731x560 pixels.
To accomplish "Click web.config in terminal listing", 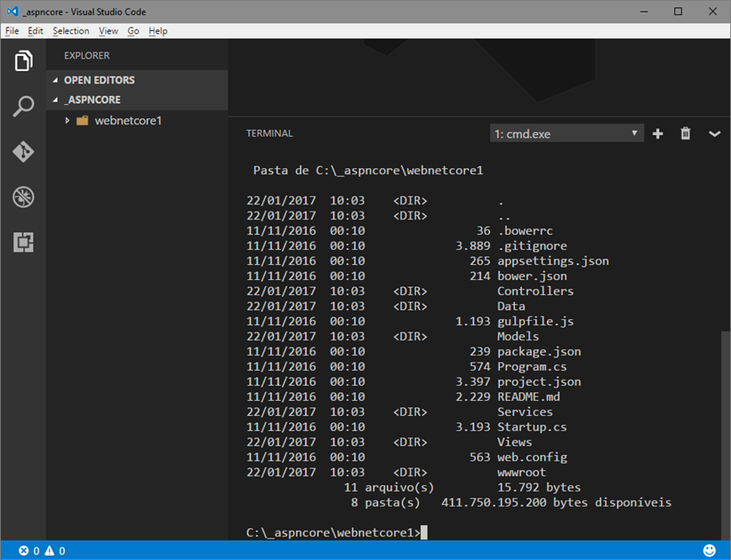I will pos(532,457).
